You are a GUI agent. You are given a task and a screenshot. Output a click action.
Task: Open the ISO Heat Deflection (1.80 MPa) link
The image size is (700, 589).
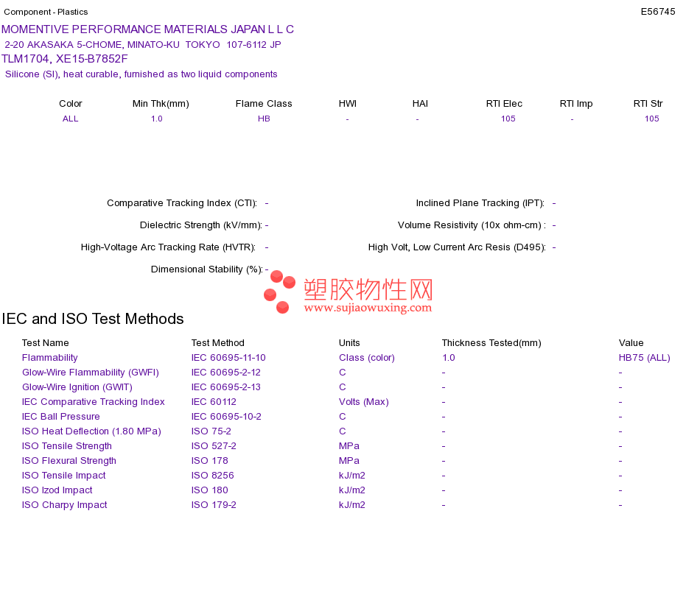[91, 431]
